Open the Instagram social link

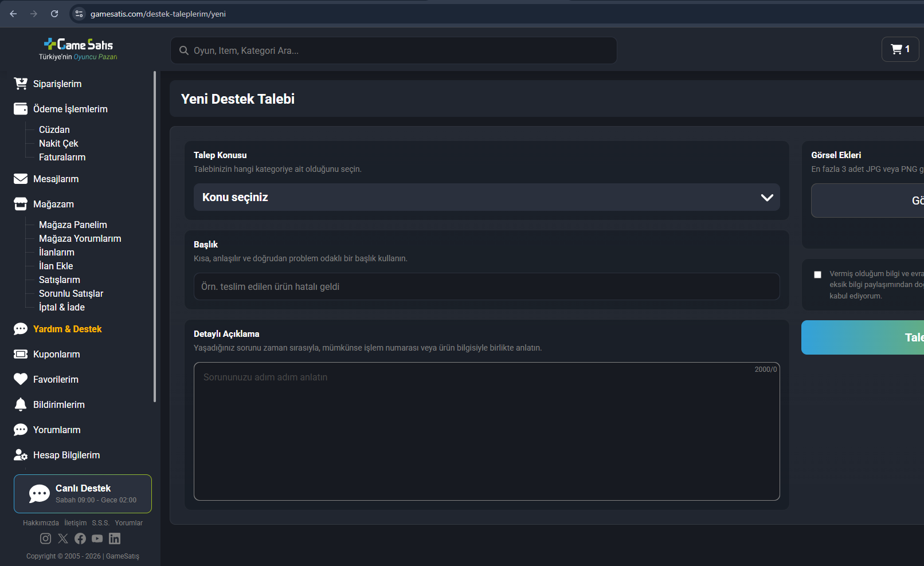click(x=46, y=539)
